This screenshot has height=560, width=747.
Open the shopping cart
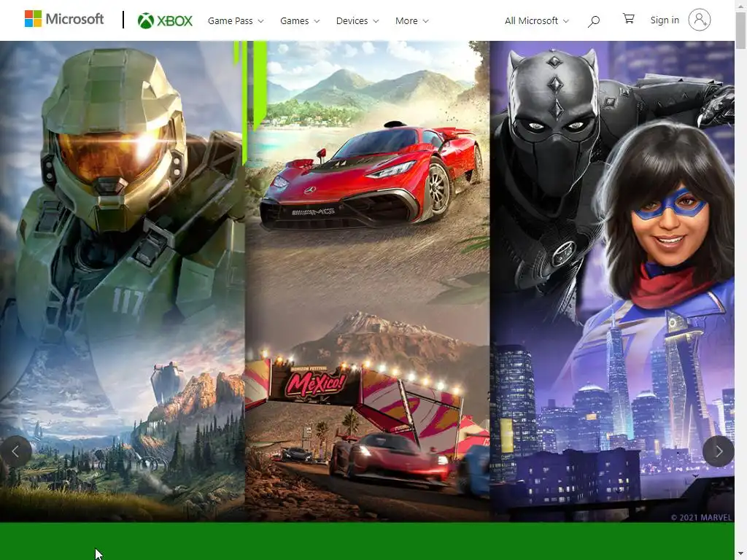pos(628,19)
